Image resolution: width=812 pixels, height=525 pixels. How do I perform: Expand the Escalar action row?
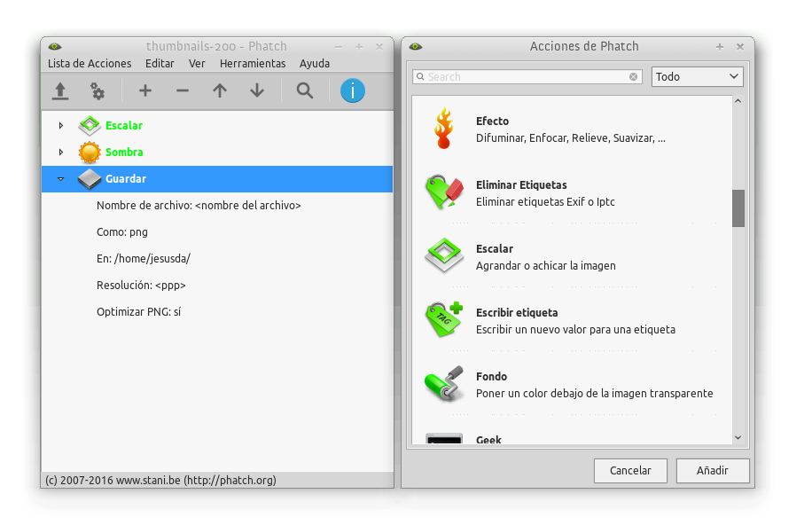coord(61,125)
